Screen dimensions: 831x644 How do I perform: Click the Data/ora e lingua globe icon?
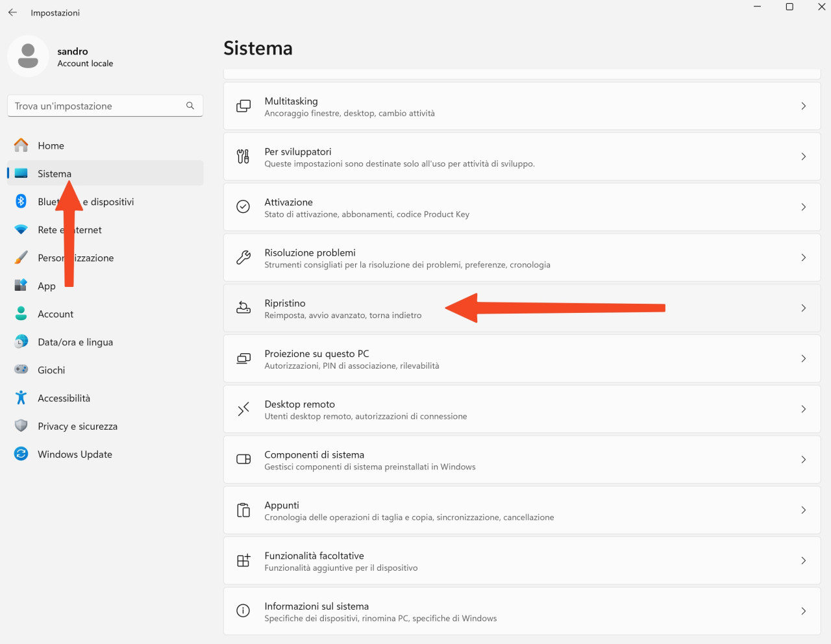pos(21,341)
